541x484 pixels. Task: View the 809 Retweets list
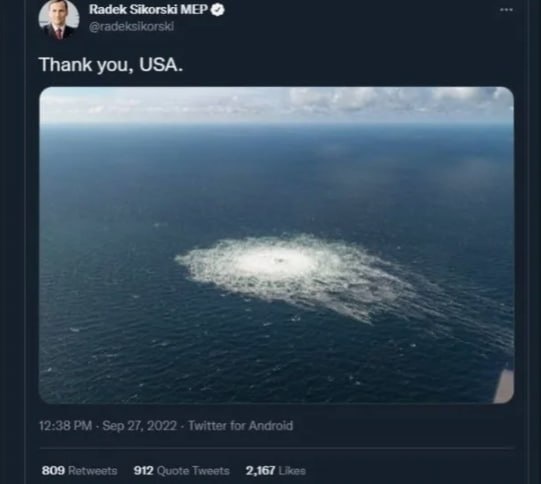[79, 471]
